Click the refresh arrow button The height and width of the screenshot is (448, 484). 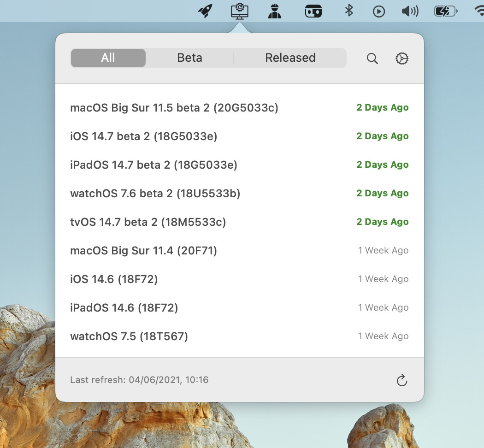pyautogui.click(x=402, y=380)
